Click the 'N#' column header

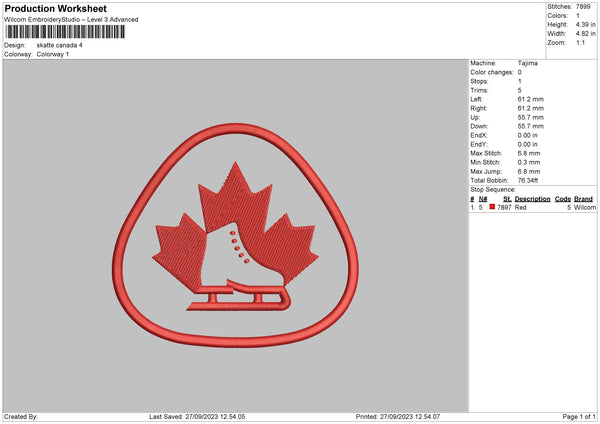tap(483, 199)
